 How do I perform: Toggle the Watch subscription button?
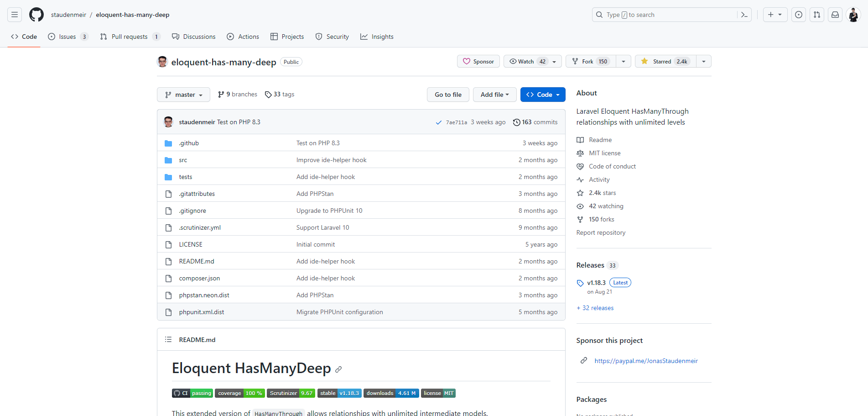click(x=533, y=61)
